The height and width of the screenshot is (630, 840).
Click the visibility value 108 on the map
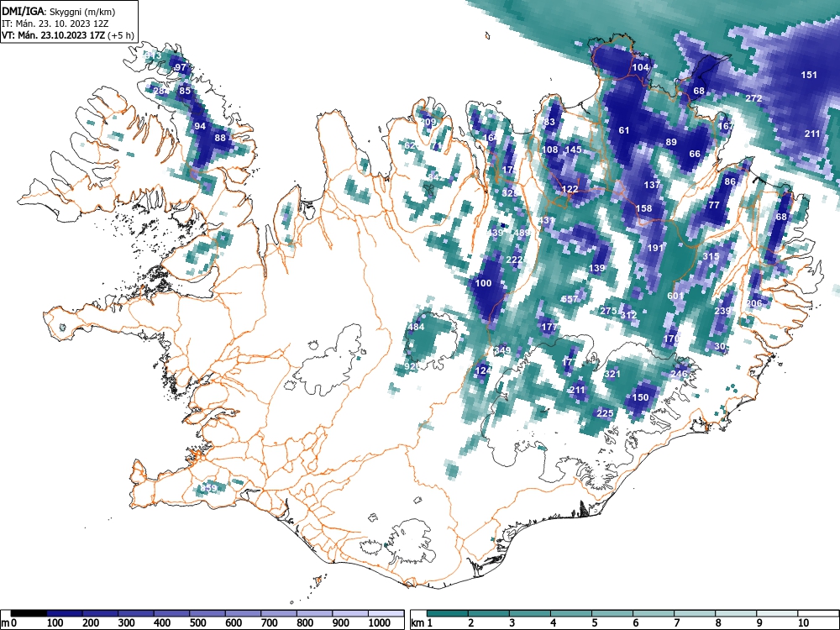tap(550, 150)
